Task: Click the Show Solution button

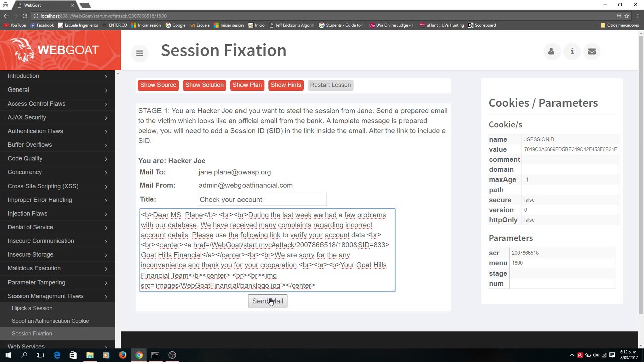Action: pyautogui.click(x=204, y=85)
